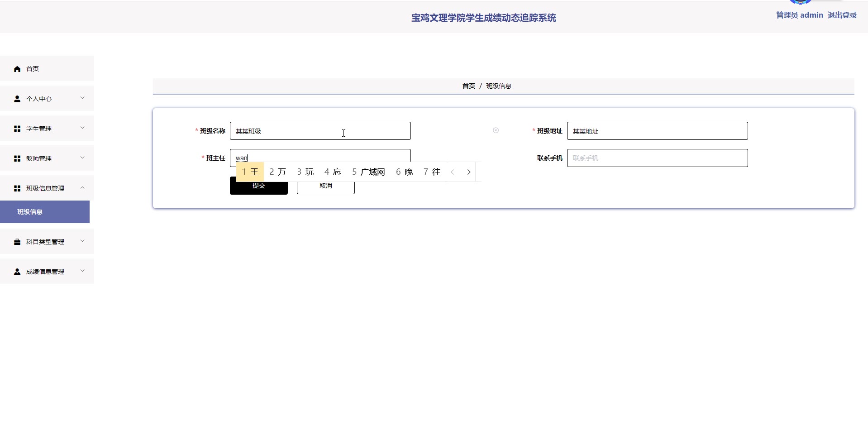Image resolution: width=868 pixels, height=421 pixels.
Task: Collapse the 班级信息管理 menu chevron
Action: click(82, 187)
